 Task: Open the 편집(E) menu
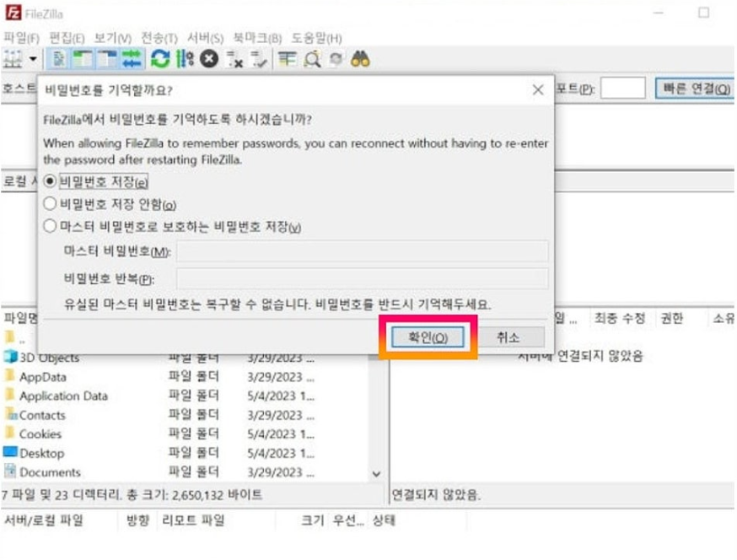coord(67,38)
